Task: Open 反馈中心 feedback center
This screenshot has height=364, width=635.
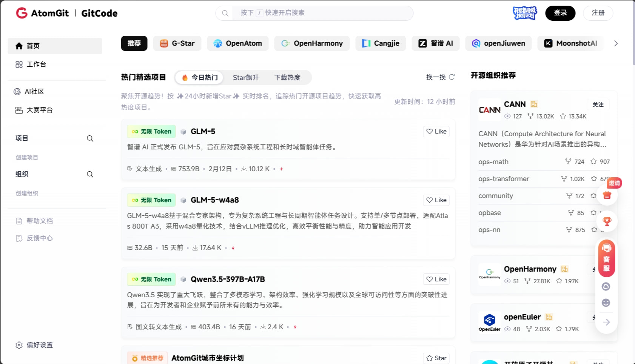Action: [x=34, y=238]
